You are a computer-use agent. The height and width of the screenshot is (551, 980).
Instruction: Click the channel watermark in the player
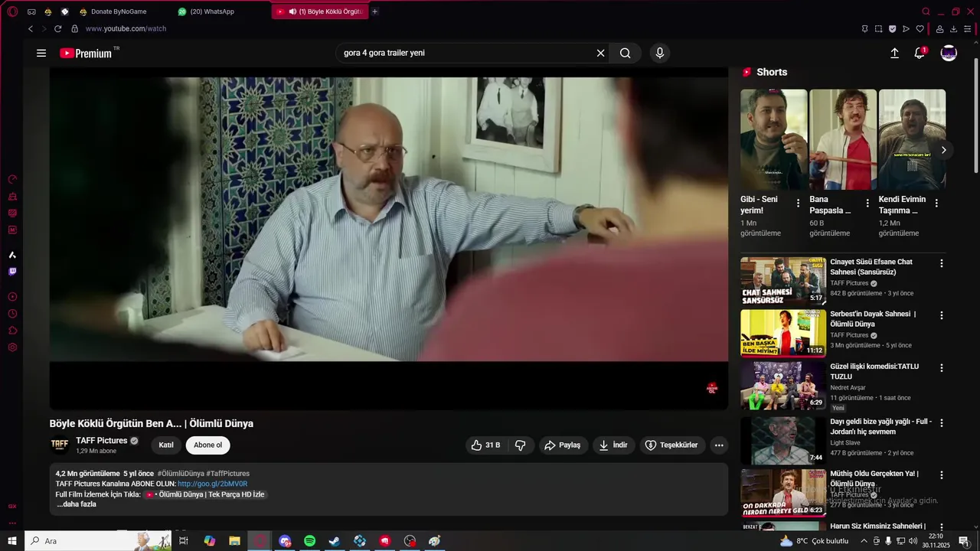tap(712, 388)
